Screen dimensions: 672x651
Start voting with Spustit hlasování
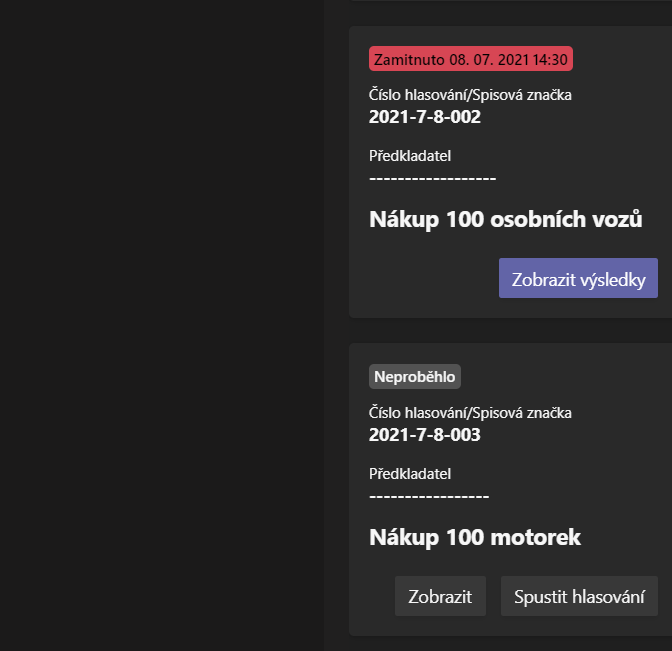click(x=579, y=596)
